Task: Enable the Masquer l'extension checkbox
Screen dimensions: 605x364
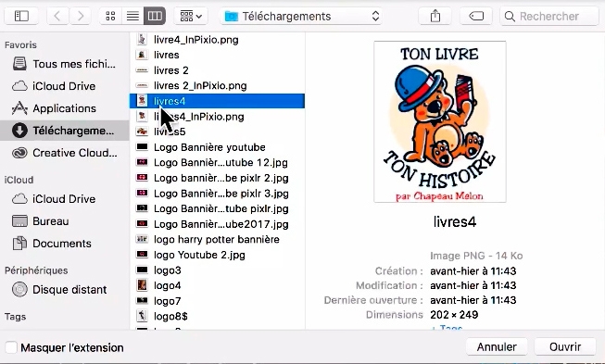Action: click(x=11, y=347)
